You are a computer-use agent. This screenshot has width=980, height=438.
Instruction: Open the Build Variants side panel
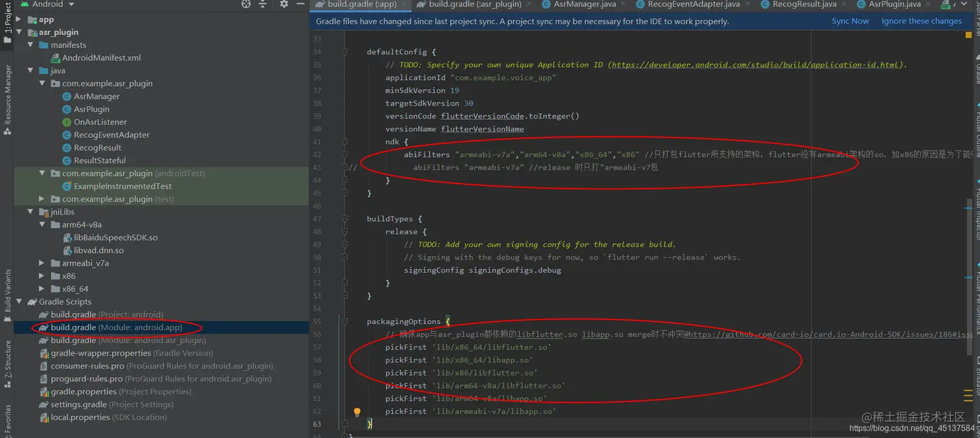[x=7, y=296]
